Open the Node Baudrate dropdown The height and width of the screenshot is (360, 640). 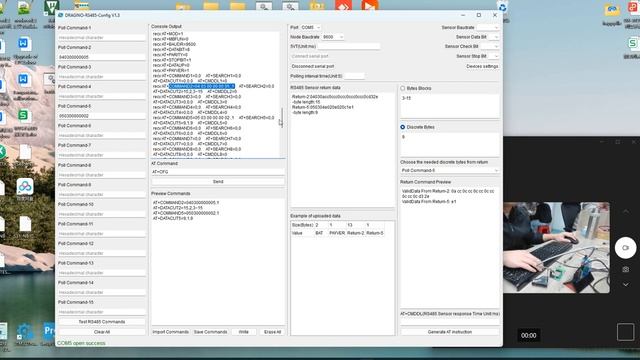[x=333, y=37]
